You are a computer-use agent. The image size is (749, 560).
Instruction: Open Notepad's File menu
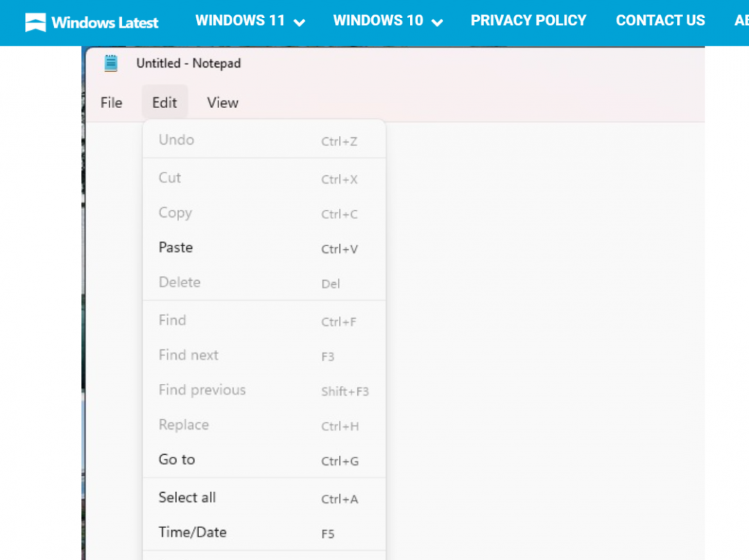pyautogui.click(x=111, y=103)
